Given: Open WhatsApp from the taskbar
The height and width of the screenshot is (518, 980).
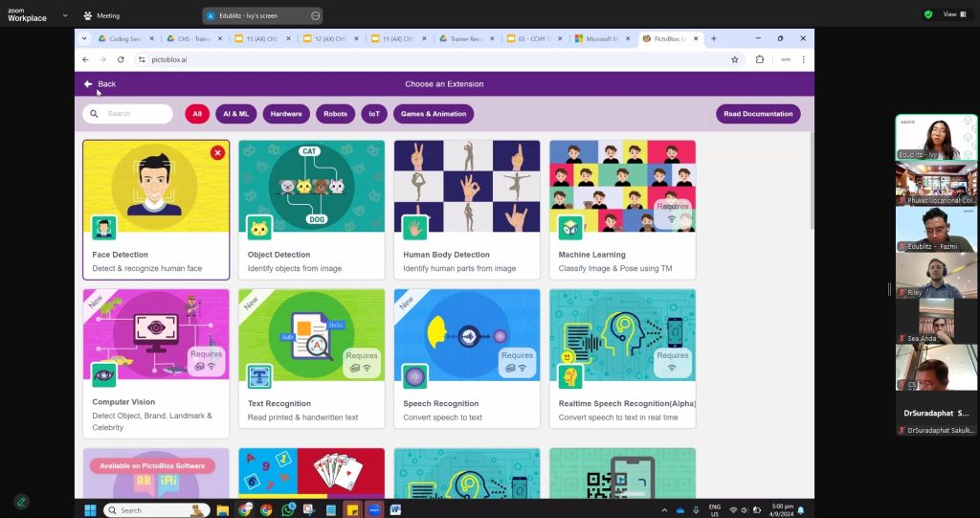Looking at the screenshot, I should (288, 510).
